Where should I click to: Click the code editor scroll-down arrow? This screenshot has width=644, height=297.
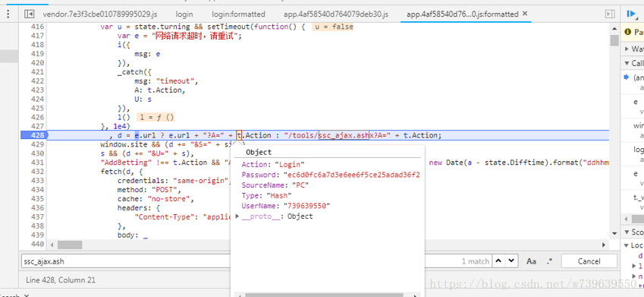tap(614, 234)
